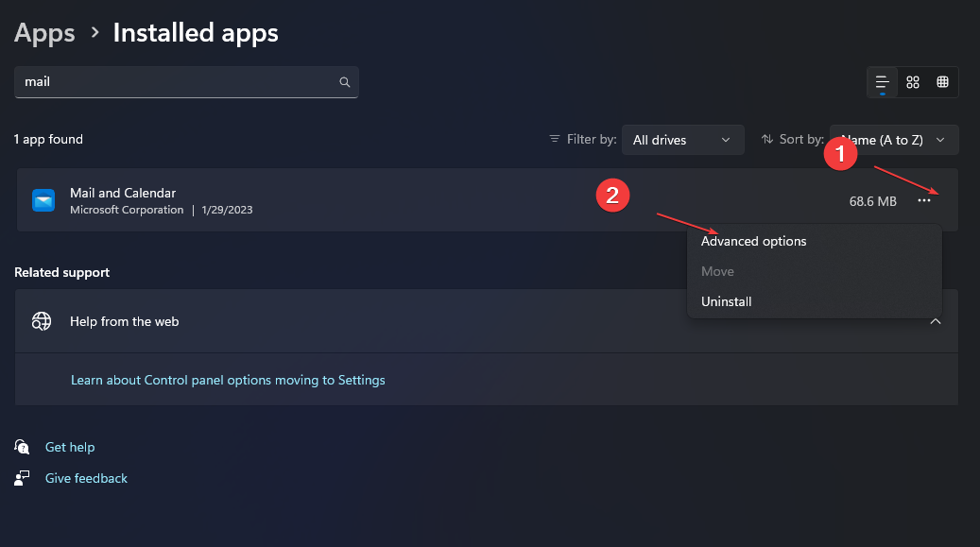
Task: Click the search magnifier icon
Action: [345, 82]
